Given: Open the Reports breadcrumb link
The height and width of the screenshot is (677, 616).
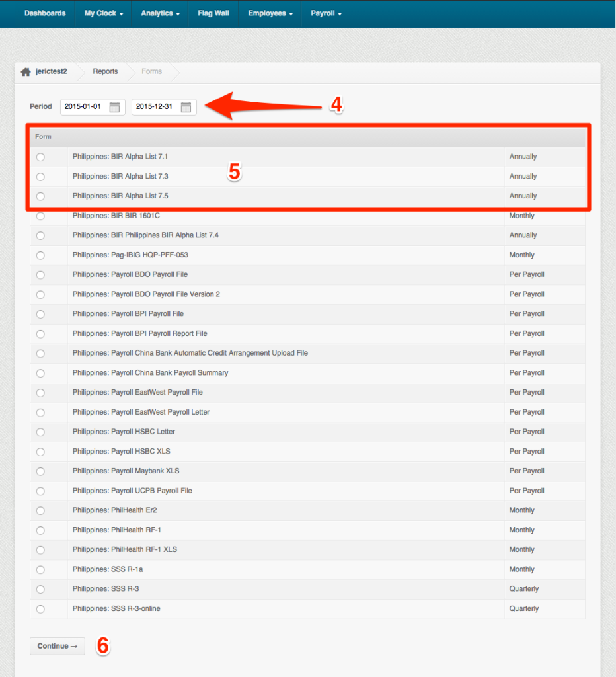Looking at the screenshot, I should point(106,71).
